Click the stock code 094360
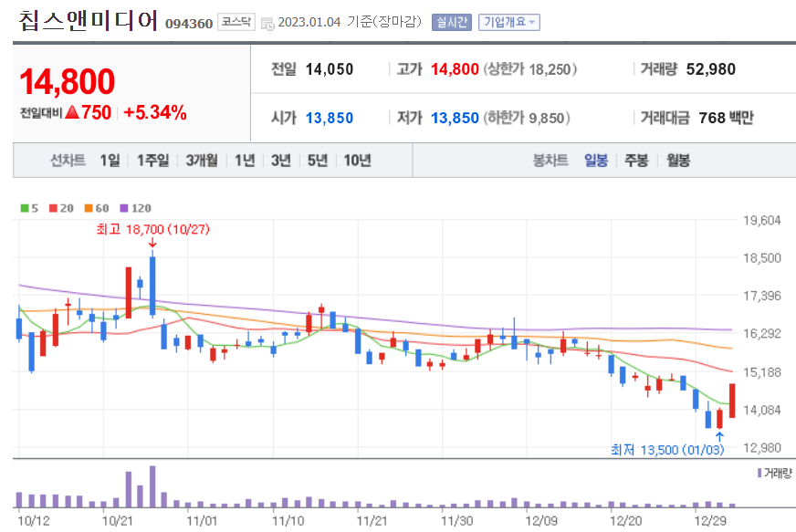 tap(189, 24)
